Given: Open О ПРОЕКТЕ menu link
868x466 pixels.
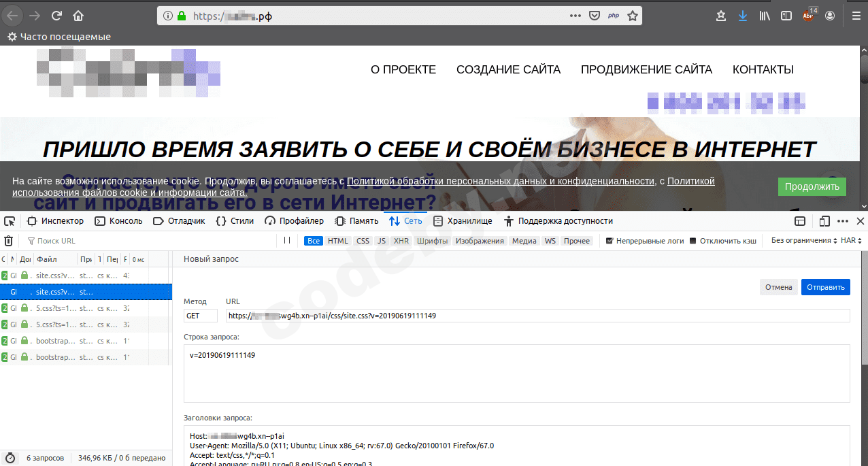Looking at the screenshot, I should [403, 69].
